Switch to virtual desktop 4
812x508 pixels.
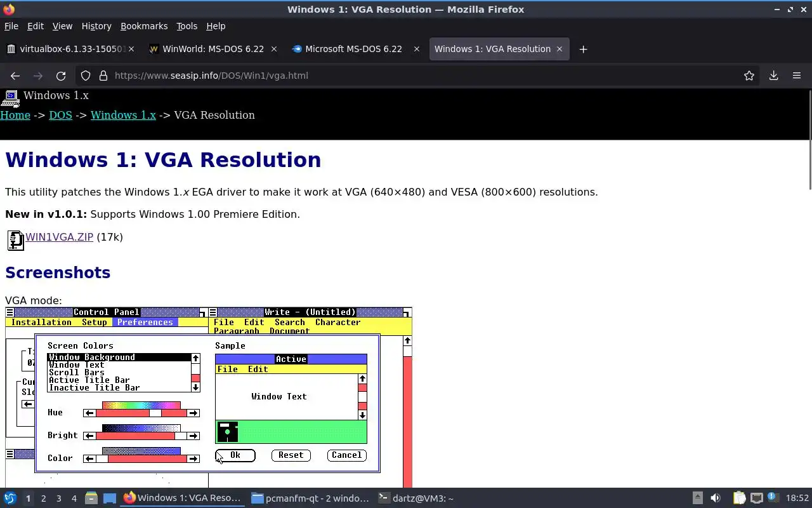[x=74, y=498]
